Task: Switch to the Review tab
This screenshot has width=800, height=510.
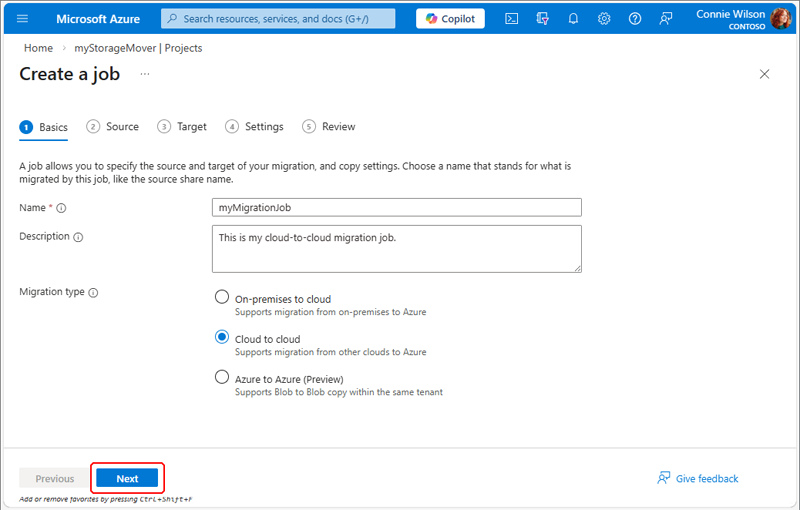Action: (x=329, y=126)
